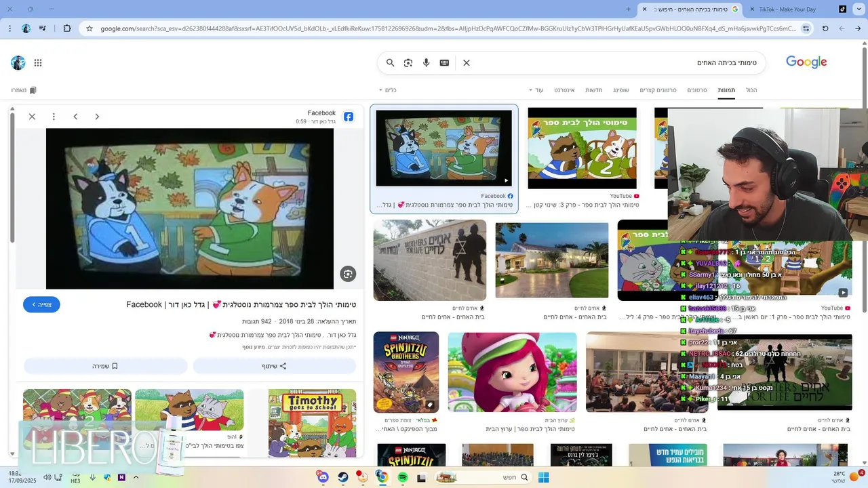The height and width of the screenshot is (488, 868).
Task: Open the house with lawn thumbnail
Action: click(x=552, y=260)
